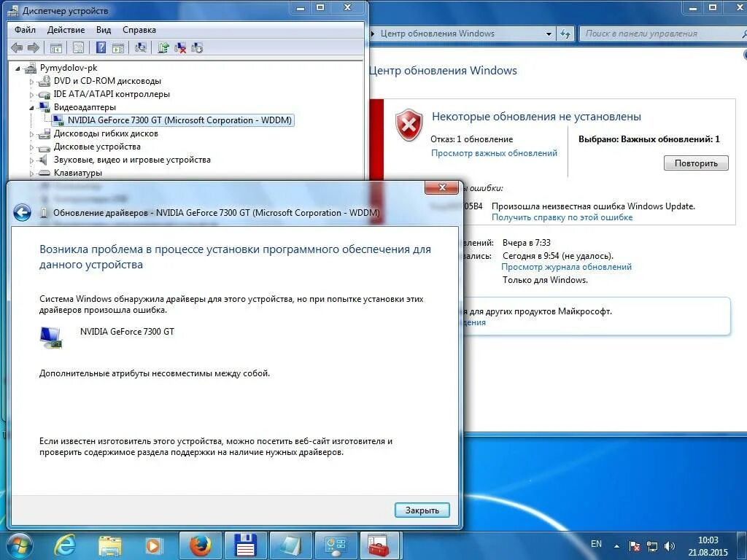Open Просмотр журнала обновлений link

[566, 267]
